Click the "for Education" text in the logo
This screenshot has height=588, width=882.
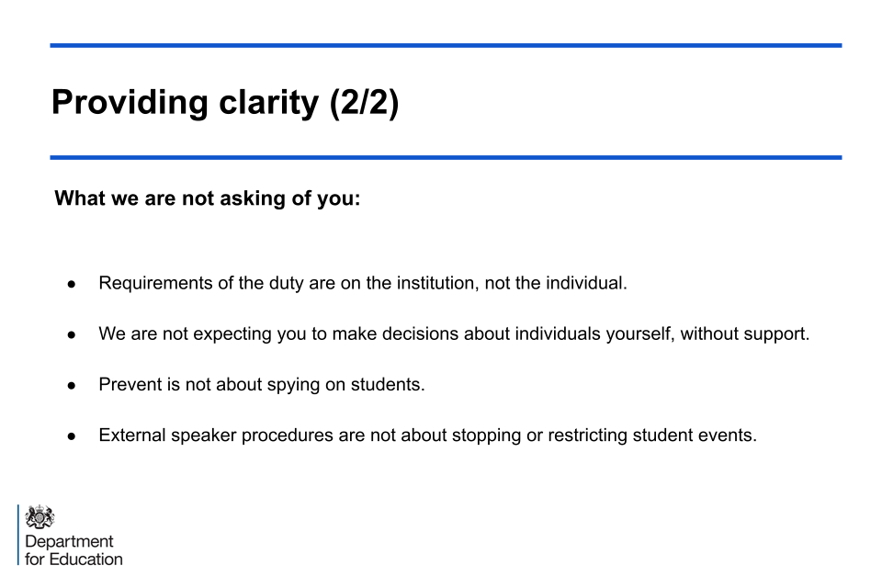(x=73, y=559)
